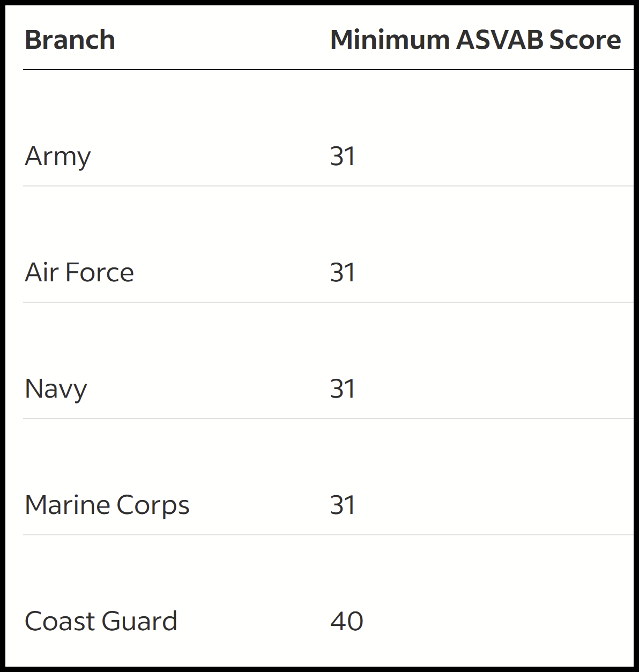The image size is (639, 672).
Task: Click the Minimum ASVAB Score header
Action: tap(475, 40)
